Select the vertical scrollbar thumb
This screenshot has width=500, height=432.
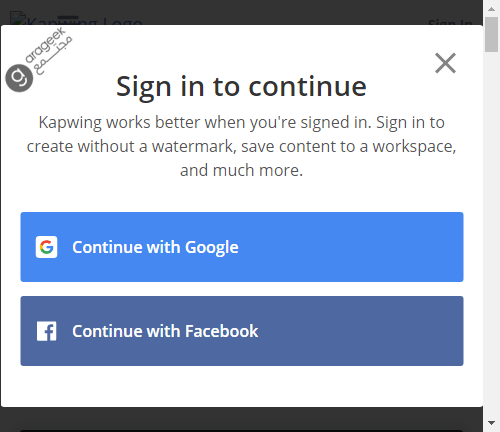pos(491,35)
